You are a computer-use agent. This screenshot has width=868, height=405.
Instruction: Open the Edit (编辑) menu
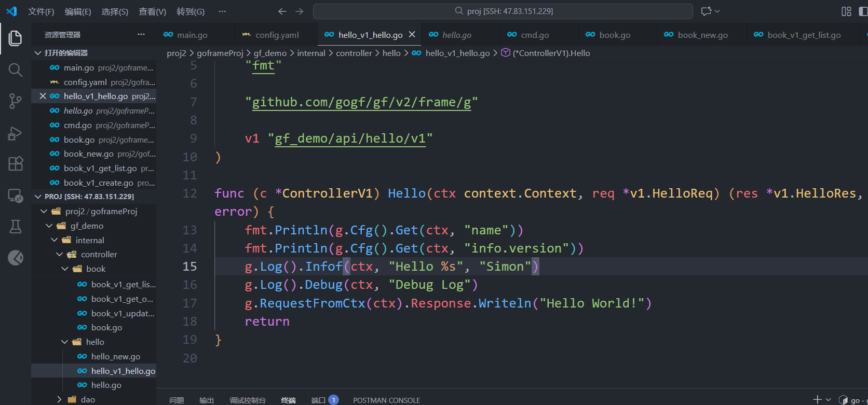click(78, 11)
